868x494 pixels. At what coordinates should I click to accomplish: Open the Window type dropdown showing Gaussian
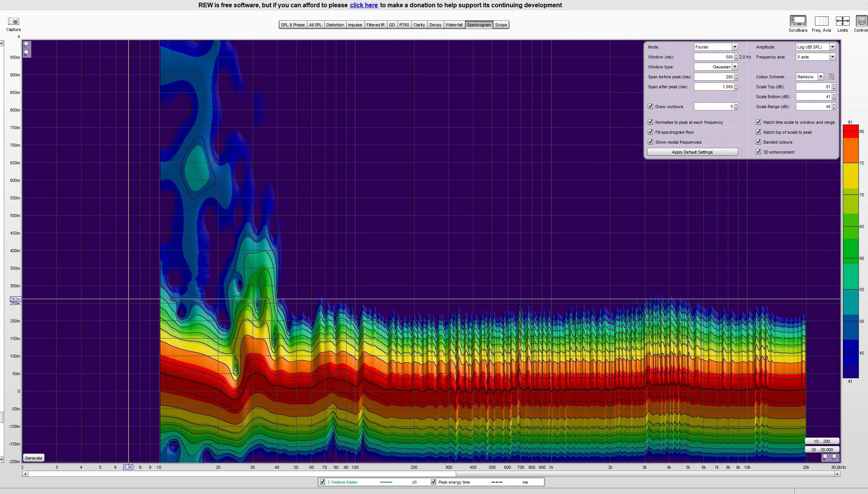click(x=716, y=67)
